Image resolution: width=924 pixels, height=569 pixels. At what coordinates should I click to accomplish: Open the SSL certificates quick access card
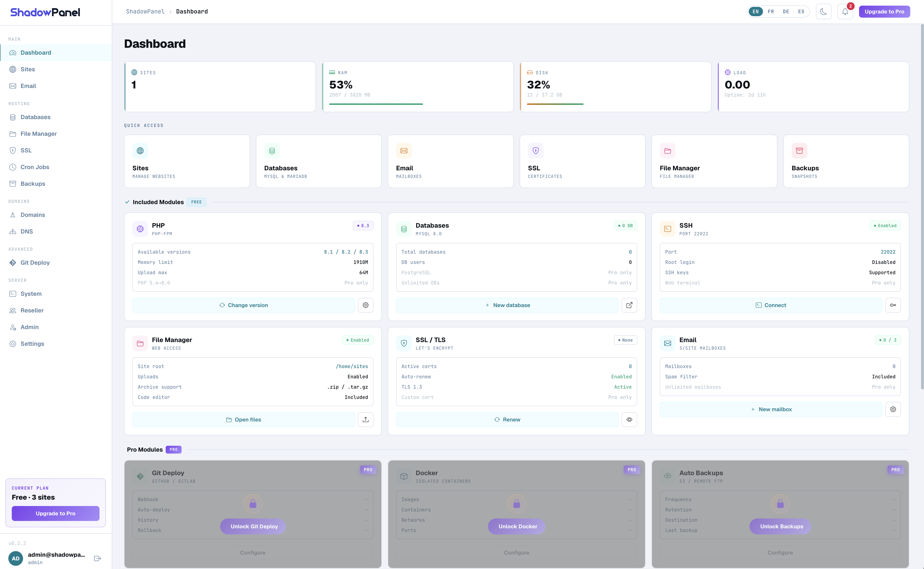(x=583, y=161)
